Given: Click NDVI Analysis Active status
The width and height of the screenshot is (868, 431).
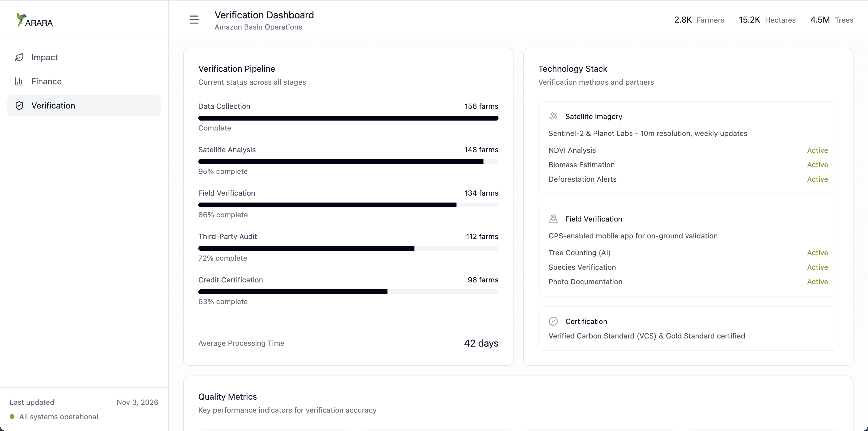Looking at the screenshot, I should click(817, 150).
